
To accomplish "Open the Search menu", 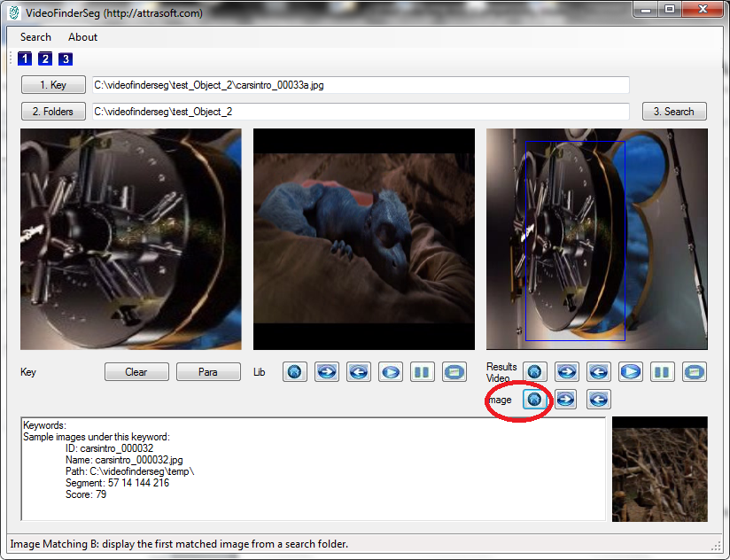I will (x=35, y=37).
